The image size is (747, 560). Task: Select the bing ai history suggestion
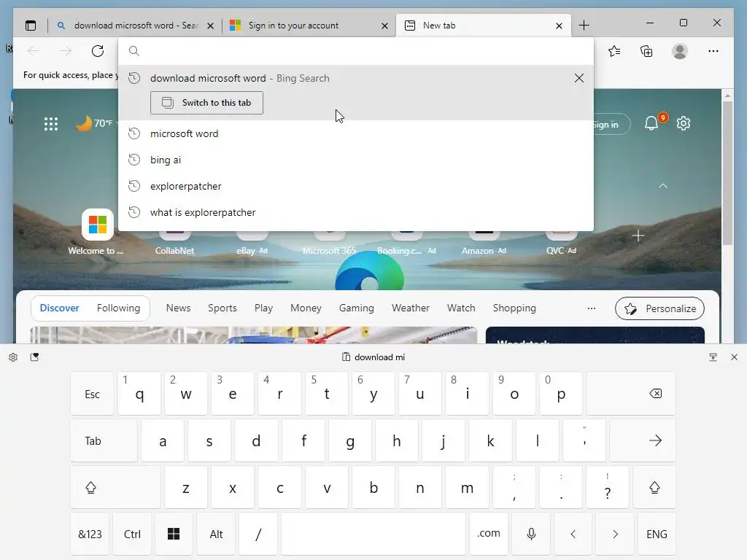(x=356, y=160)
